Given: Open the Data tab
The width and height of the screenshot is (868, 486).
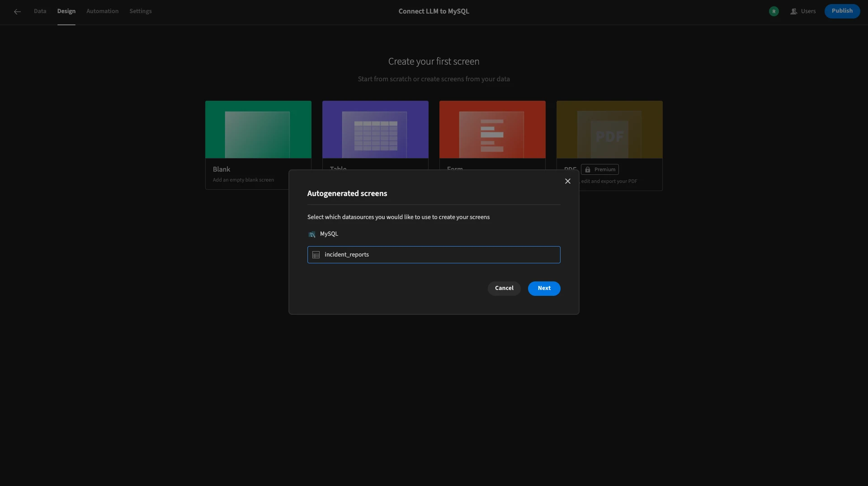Looking at the screenshot, I should (x=40, y=11).
